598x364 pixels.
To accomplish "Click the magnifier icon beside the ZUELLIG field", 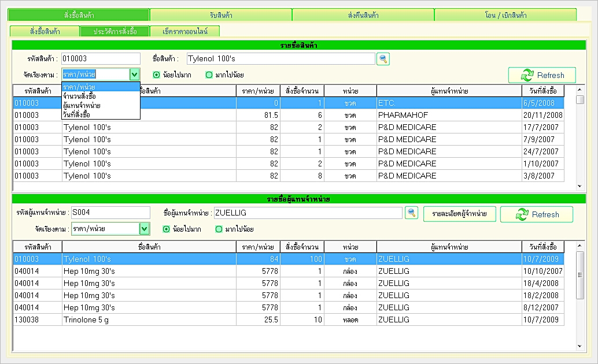I will click(x=412, y=213).
